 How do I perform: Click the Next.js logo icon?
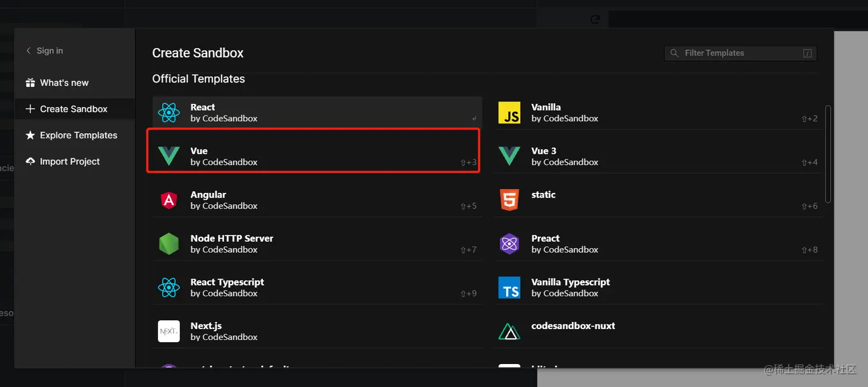[169, 331]
